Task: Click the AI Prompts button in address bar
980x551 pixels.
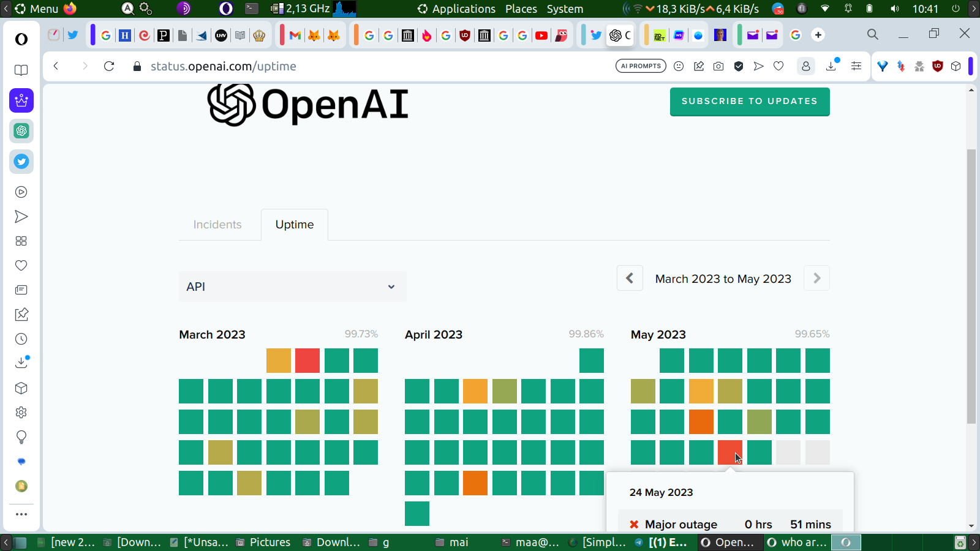Action: 641,66
